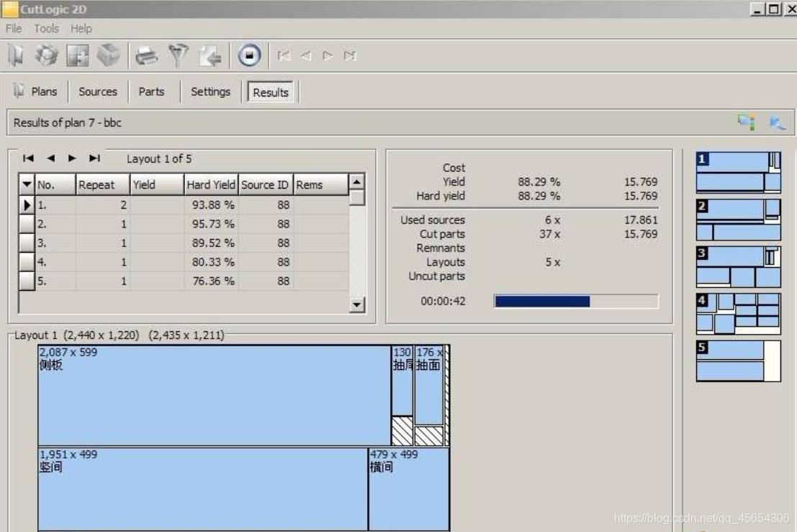Viewport: 797px width, 532px height.
Task: Click the optimization progress bar
Action: [576, 302]
